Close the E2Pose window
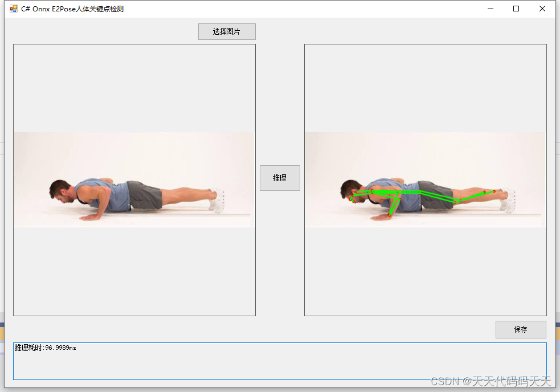 [542, 9]
